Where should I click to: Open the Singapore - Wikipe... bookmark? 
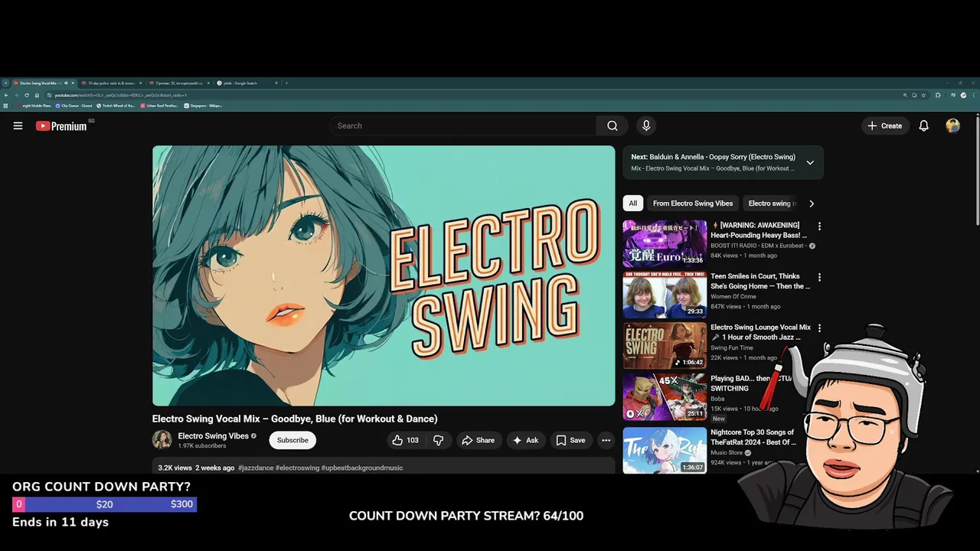click(203, 106)
